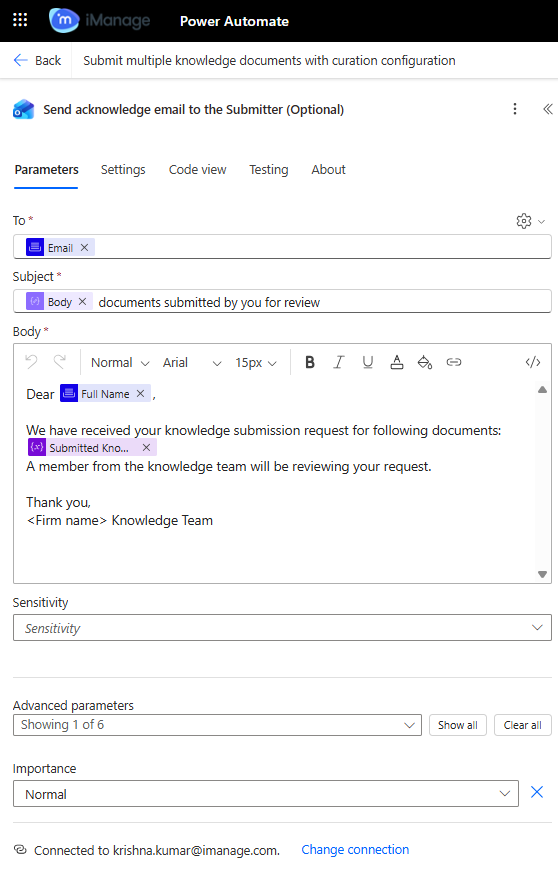The width and height of the screenshot is (558, 871).
Task: Click the iManage logo
Action: [x=100, y=21]
